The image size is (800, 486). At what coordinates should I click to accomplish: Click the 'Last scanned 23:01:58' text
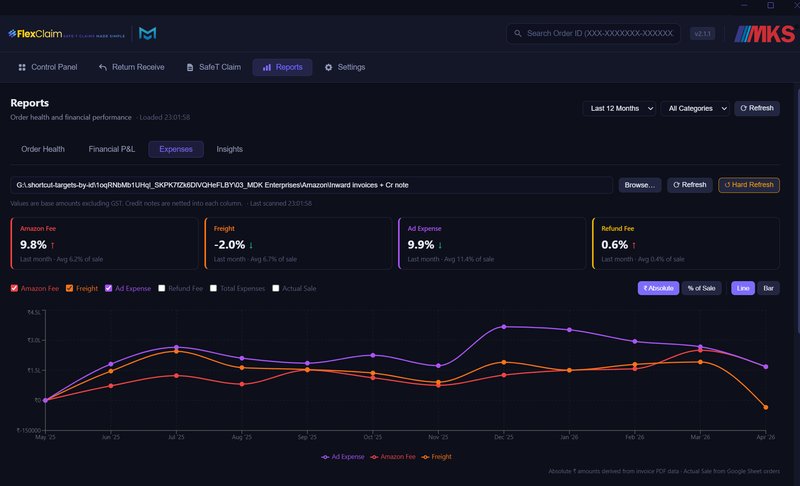(x=281, y=203)
